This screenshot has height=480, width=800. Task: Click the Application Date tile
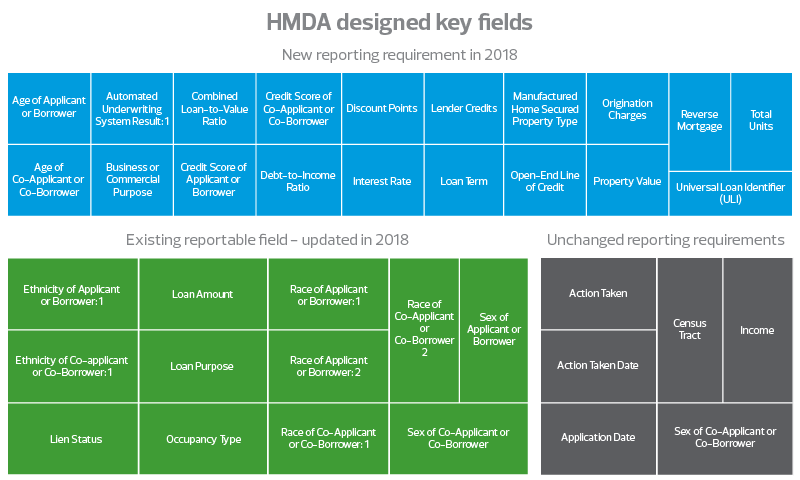pyautogui.click(x=597, y=438)
